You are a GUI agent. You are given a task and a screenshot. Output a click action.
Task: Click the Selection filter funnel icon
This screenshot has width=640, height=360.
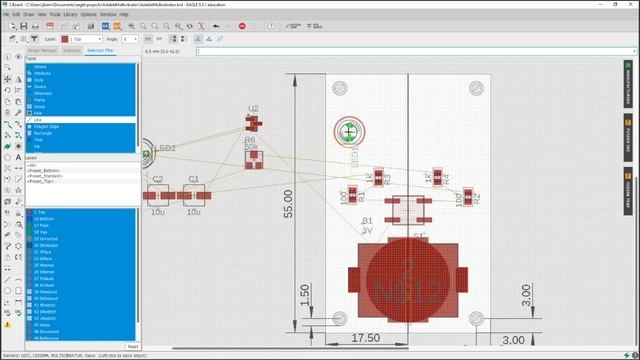point(34,39)
